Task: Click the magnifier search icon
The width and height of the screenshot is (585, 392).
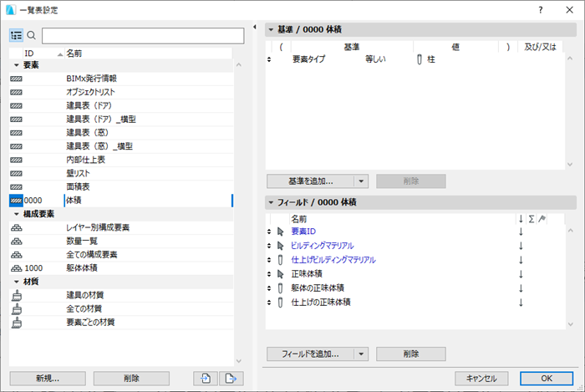Action: pos(32,35)
